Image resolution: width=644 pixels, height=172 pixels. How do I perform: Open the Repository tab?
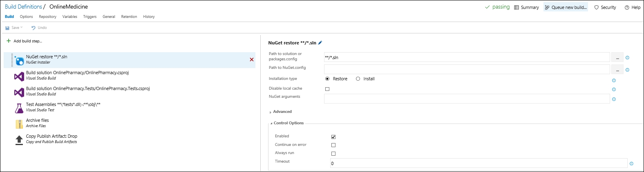point(48,17)
